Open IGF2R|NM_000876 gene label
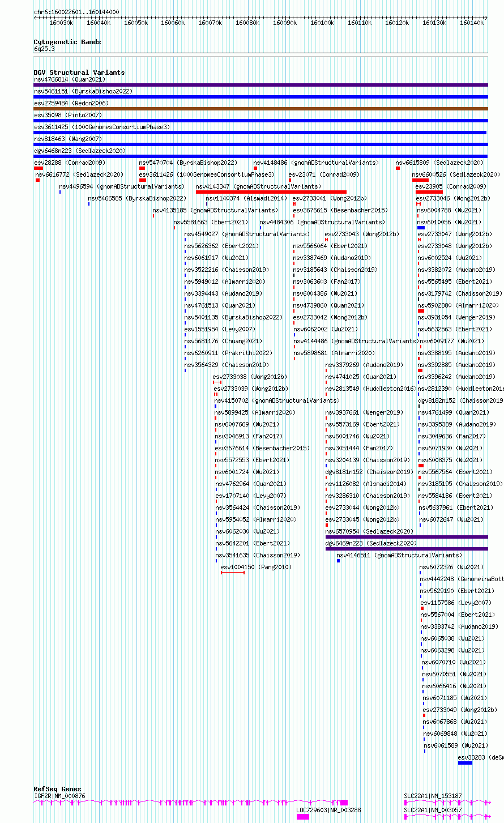This screenshot has width=504, height=823. [59, 796]
